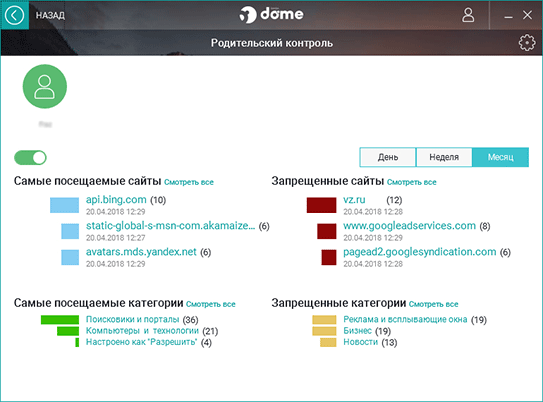Screen dimensions: 543x402
Task: Open vz.ru blocked site link
Action: [x=354, y=200]
